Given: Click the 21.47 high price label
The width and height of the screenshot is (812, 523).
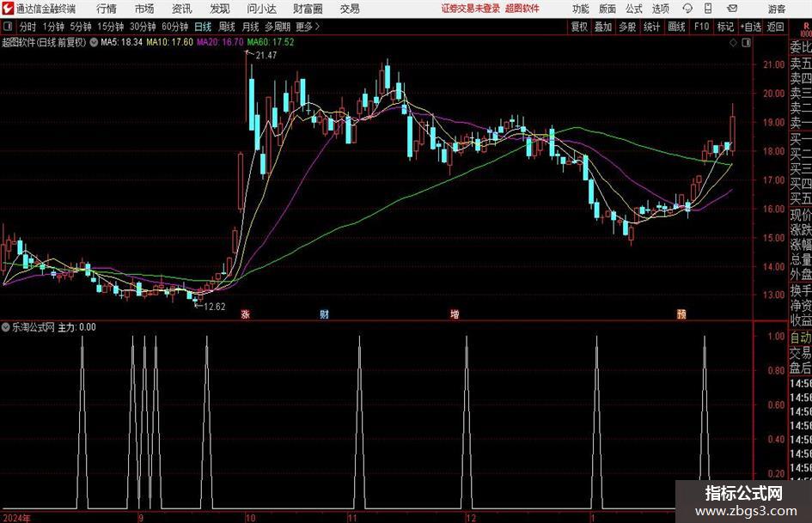Looking at the screenshot, I should 266,56.
